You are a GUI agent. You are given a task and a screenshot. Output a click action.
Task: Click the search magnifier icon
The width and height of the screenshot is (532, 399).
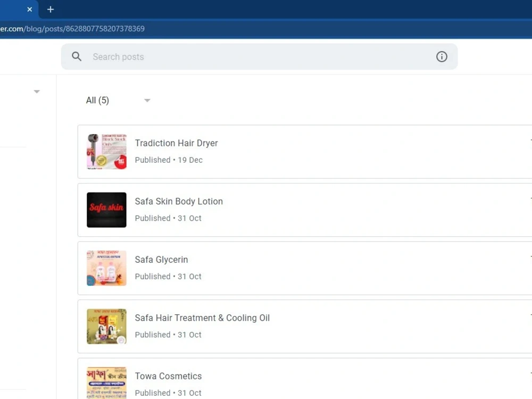[77, 56]
